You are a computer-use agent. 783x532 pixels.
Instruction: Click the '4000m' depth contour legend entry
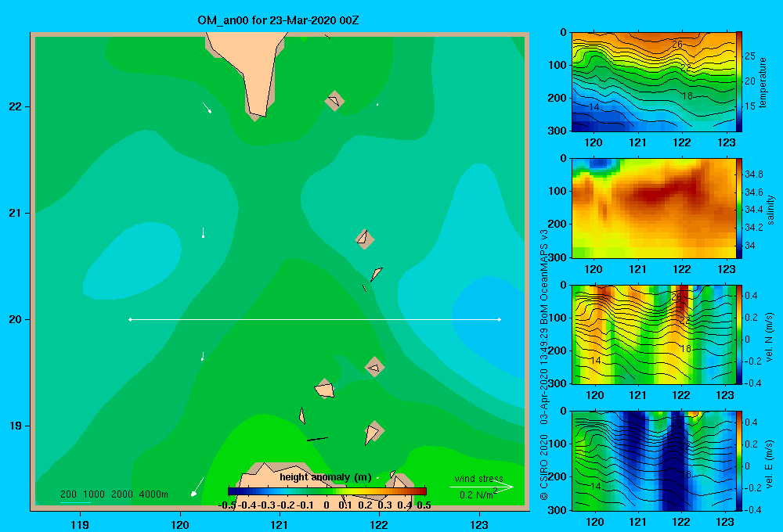click(153, 494)
